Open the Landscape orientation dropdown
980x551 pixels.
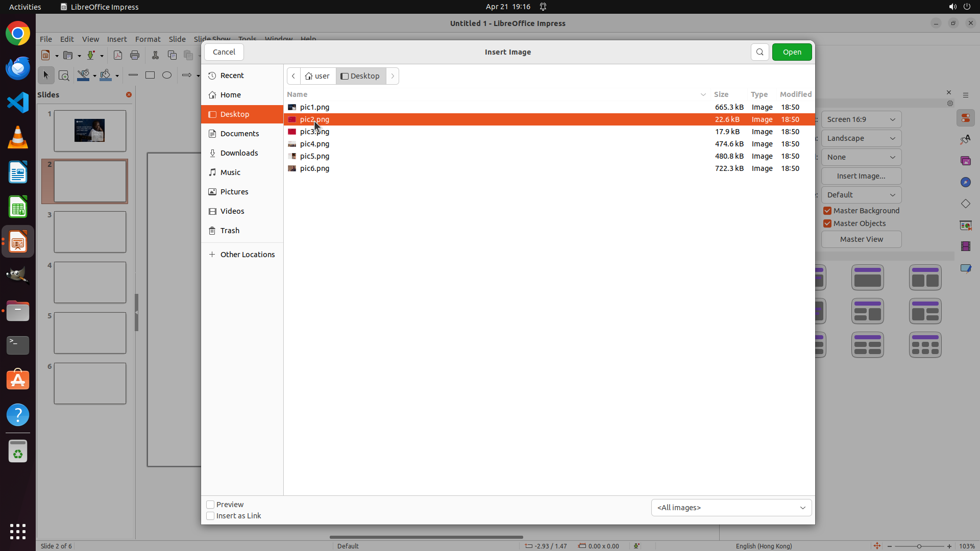pyautogui.click(x=861, y=138)
